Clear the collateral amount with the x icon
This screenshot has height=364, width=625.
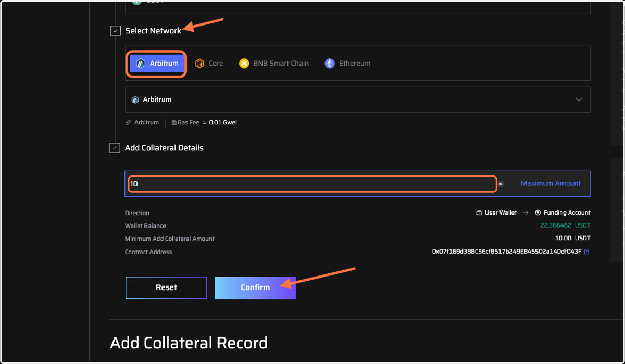501,184
